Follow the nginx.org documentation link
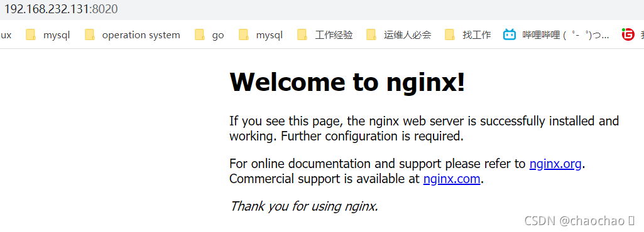The image size is (644, 232). coord(555,164)
